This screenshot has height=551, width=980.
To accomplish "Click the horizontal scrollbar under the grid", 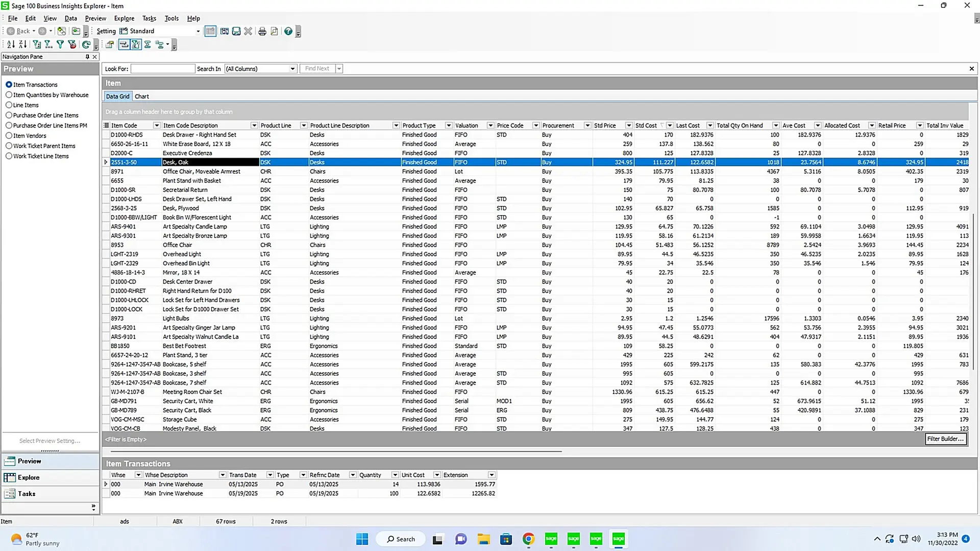I will coord(336,452).
